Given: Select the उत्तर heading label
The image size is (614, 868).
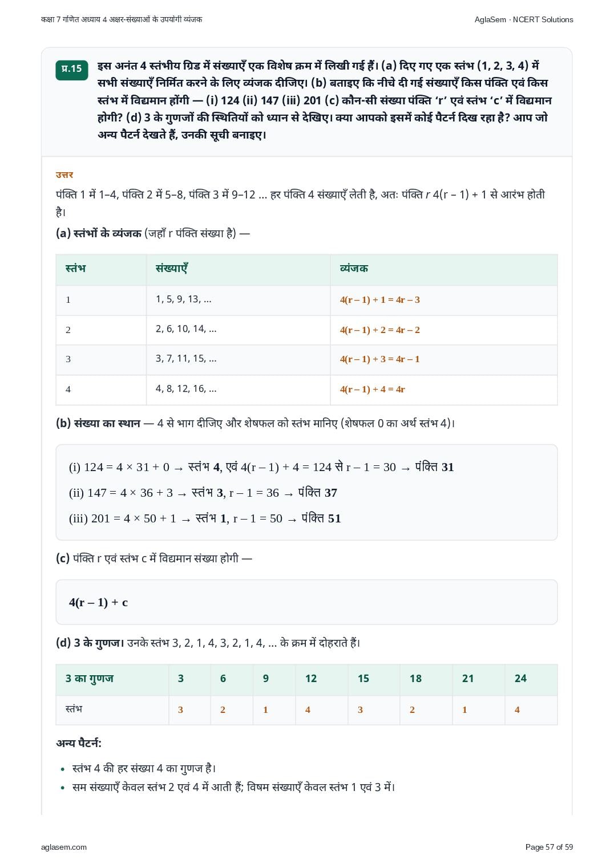Looking at the screenshot, I should (64, 175).
